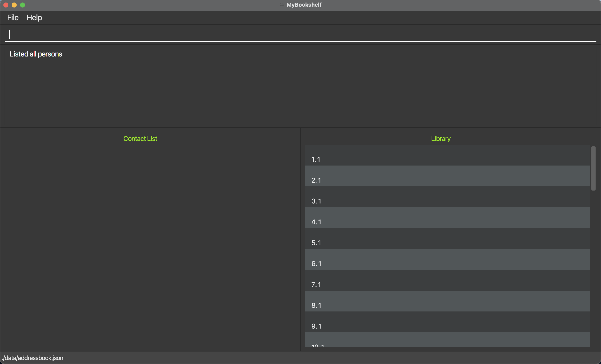Click the 'Listed all persons' result box
The height and width of the screenshot is (364, 601).
point(300,85)
